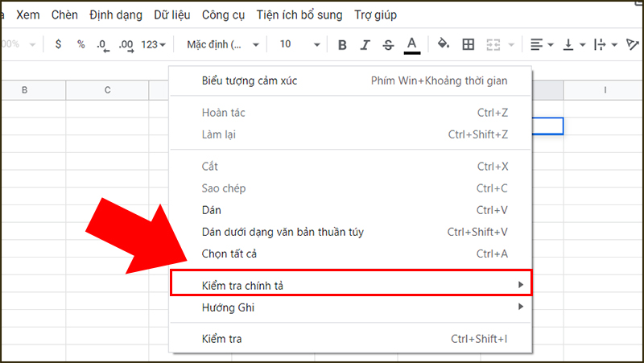This screenshot has width=644, height=363.
Task: Open the Mặc định font dropdown
Action: coord(223,44)
